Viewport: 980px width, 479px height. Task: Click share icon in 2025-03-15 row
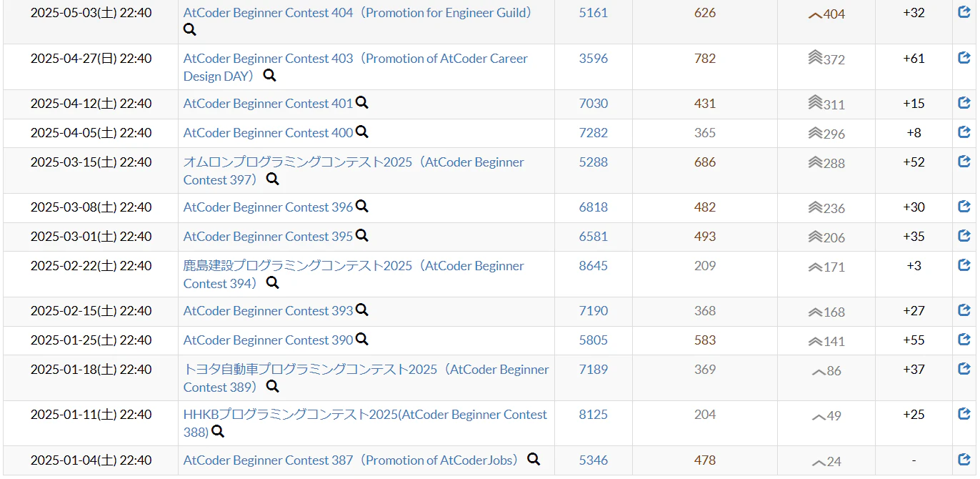(964, 162)
